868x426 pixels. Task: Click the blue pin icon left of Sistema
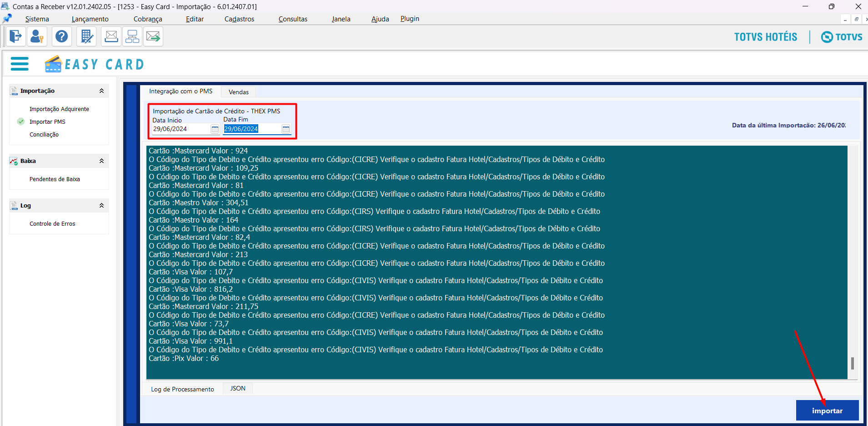pos(7,19)
